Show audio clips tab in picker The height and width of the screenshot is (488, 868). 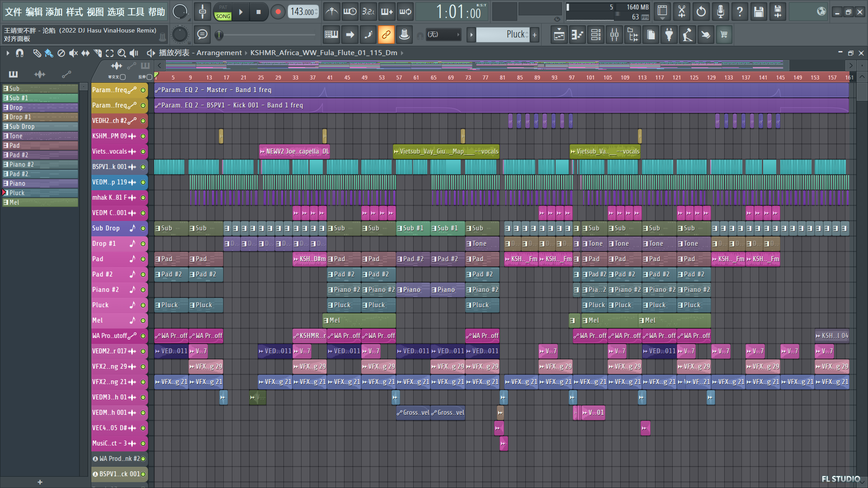tap(40, 74)
